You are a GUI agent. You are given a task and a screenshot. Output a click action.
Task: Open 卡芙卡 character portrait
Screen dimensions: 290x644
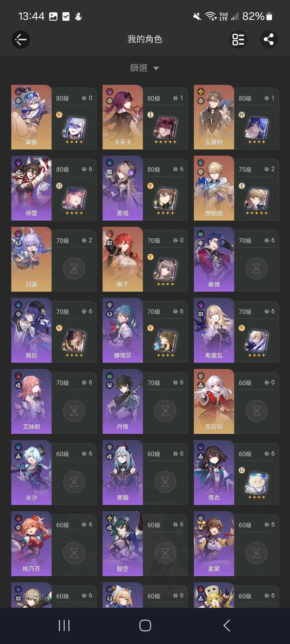click(122, 117)
